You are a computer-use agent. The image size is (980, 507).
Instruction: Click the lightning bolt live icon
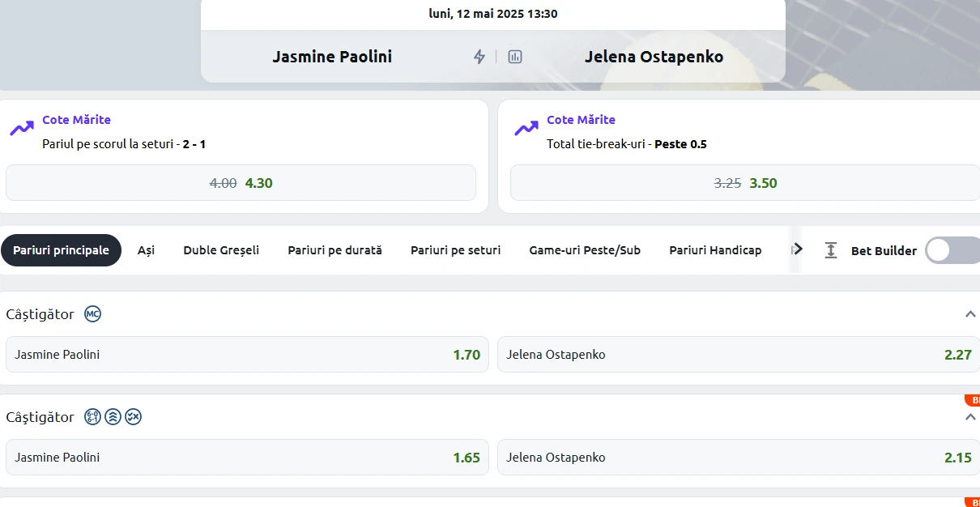pyautogui.click(x=479, y=57)
